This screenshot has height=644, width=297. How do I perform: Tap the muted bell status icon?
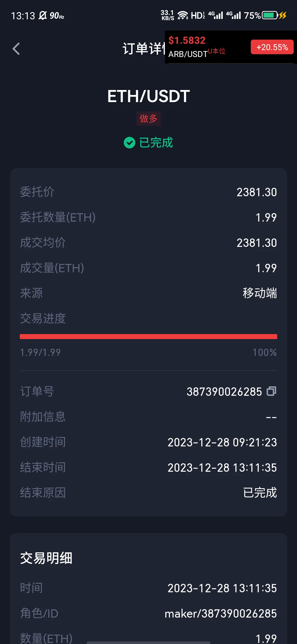[x=43, y=15]
